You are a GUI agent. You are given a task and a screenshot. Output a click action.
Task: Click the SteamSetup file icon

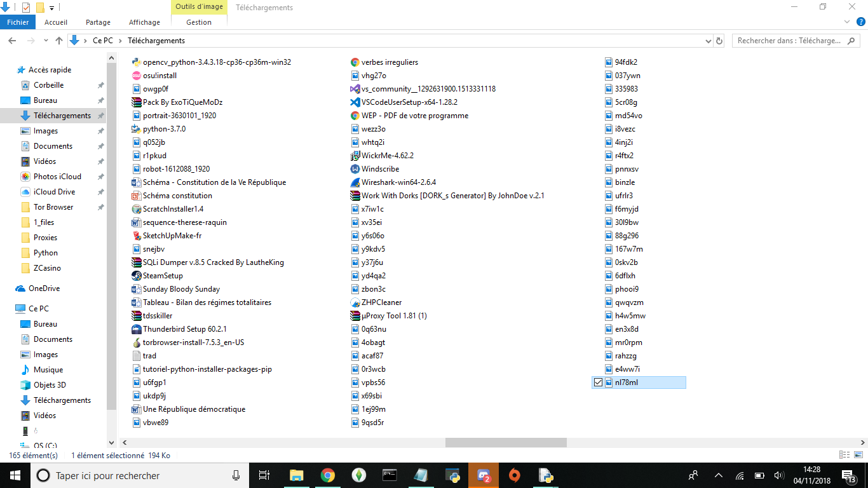136,276
